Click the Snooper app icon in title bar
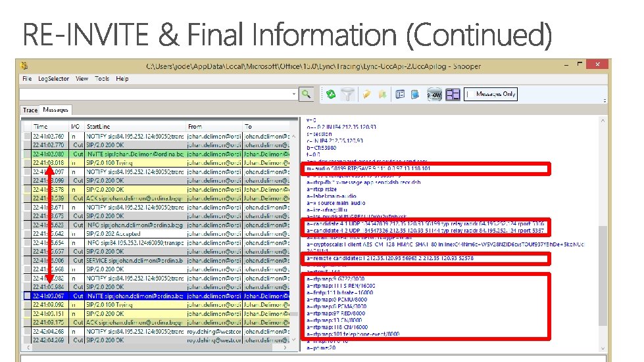Image resolution: width=644 pixels, height=362 pixels. coord(24,66)
